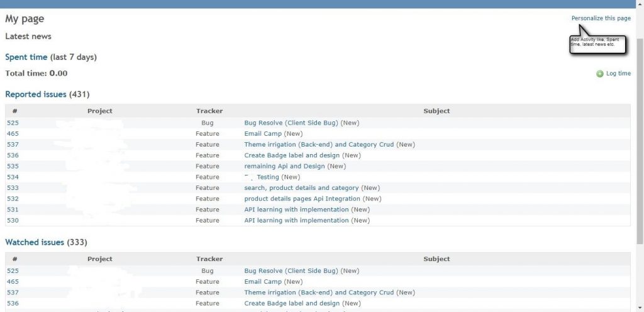Open Create Badge label and design in Reported issues
Image resolution: width=644 pixels, height=312 pixels.
pos(292,155)
